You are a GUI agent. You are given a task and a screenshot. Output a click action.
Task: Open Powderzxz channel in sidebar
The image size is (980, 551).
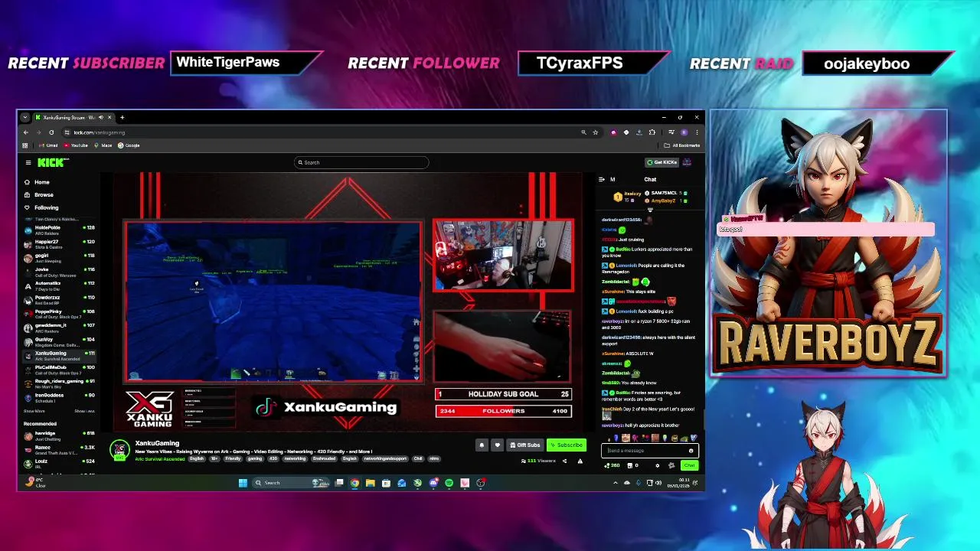60,299
